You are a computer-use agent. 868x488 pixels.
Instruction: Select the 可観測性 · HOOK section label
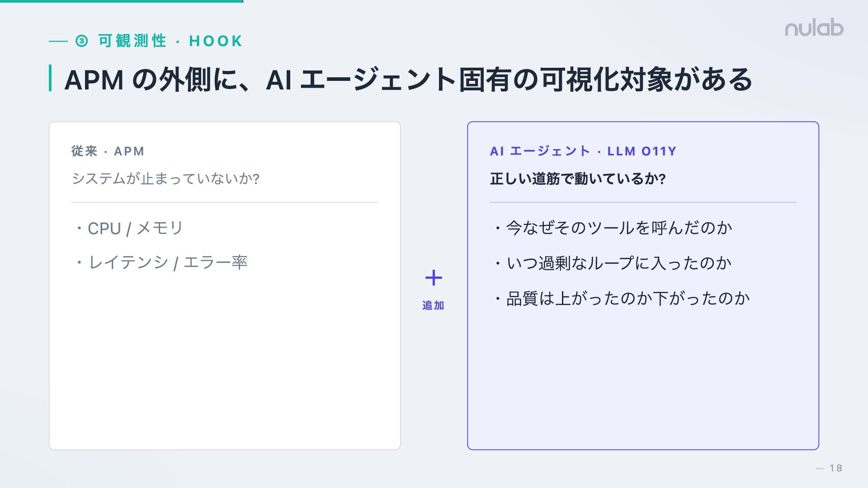[170, 41]
